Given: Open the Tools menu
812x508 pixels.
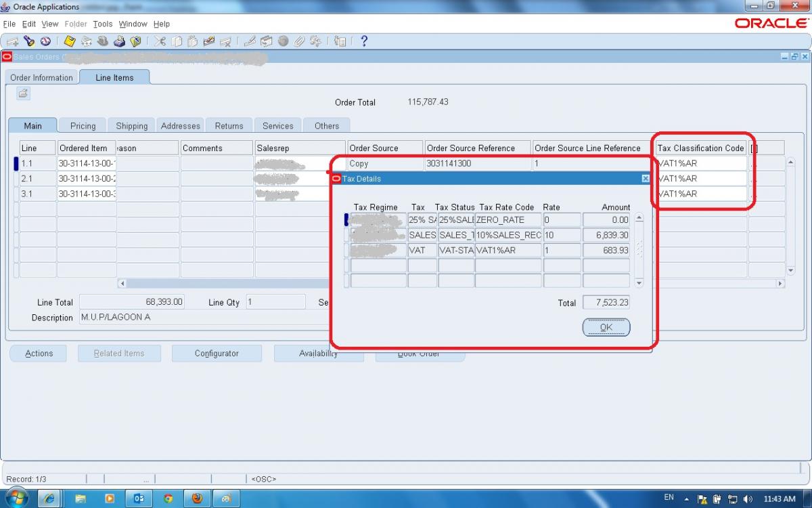Looking at the screenshot, I should [x=103, y=24].
